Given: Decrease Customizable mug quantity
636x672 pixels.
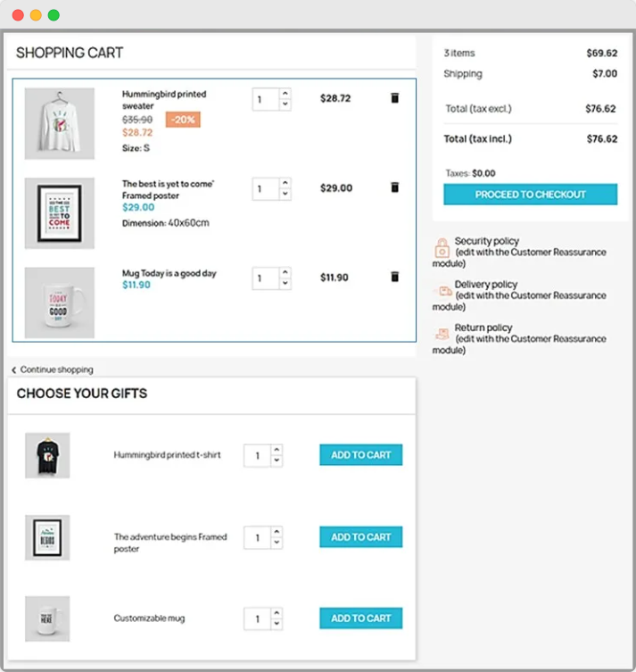Looking at the screenshot, I should (277, 624).
